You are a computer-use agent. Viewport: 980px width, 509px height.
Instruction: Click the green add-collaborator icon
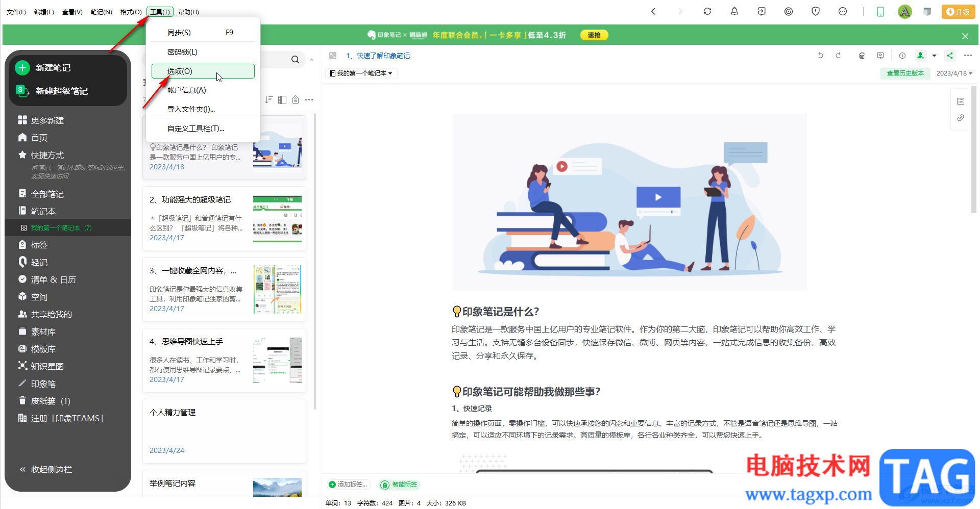click(920, 56)
